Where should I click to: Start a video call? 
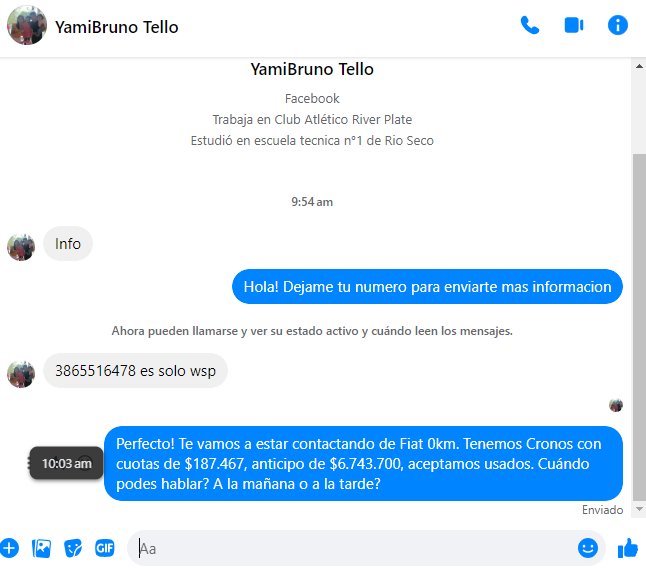pos(574,26)
